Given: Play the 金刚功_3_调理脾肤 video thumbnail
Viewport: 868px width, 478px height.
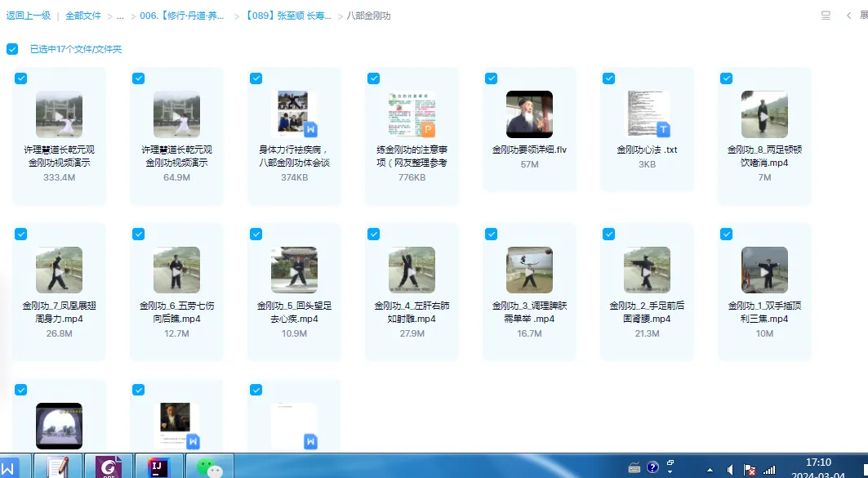Looking at the screenshot, I should pos(529,270).
